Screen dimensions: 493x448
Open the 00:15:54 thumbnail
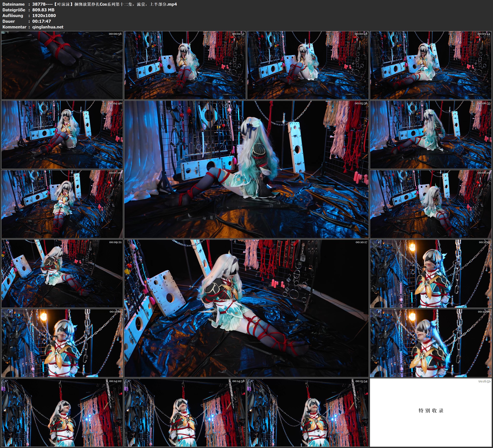pyautogui.click(x=308, y=412)
